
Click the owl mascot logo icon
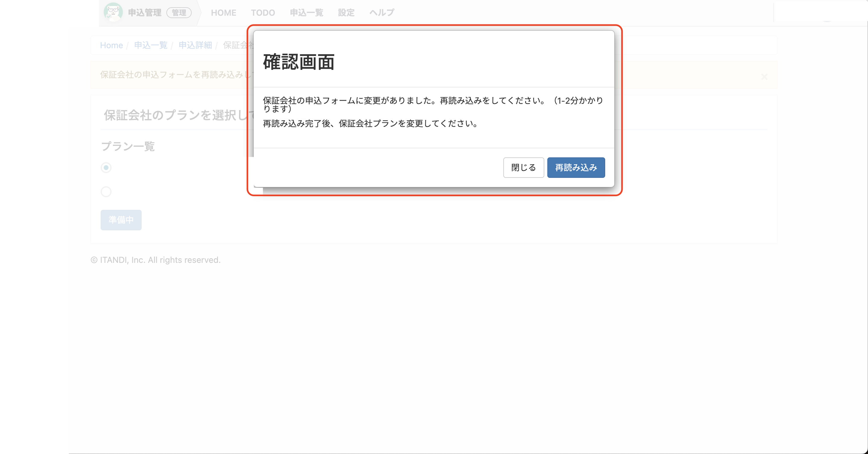[x=113, y=12]
